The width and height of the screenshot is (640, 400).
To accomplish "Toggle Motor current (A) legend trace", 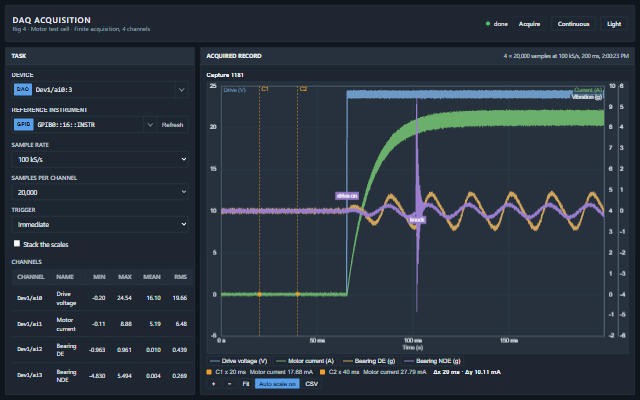I will pos(305,361).
